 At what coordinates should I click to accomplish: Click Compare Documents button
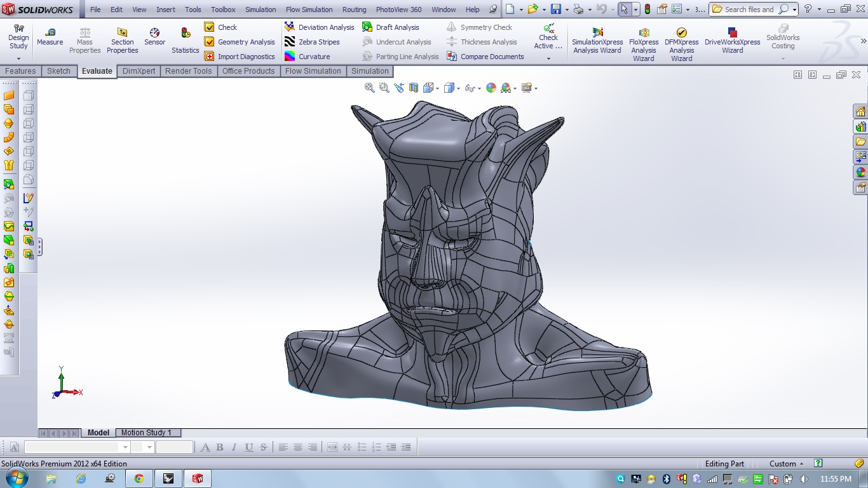(x=485, y=57)
